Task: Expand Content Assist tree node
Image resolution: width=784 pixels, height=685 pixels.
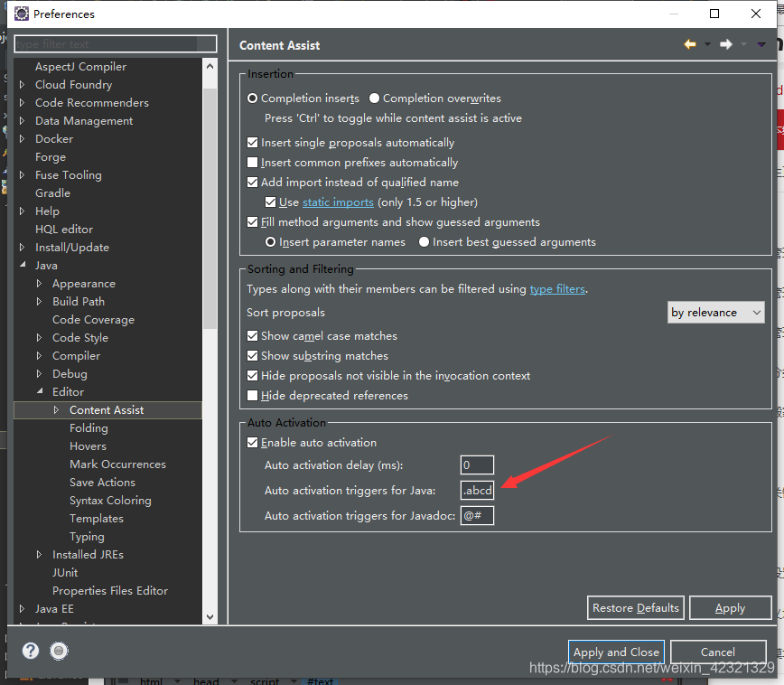Action: 56,409
